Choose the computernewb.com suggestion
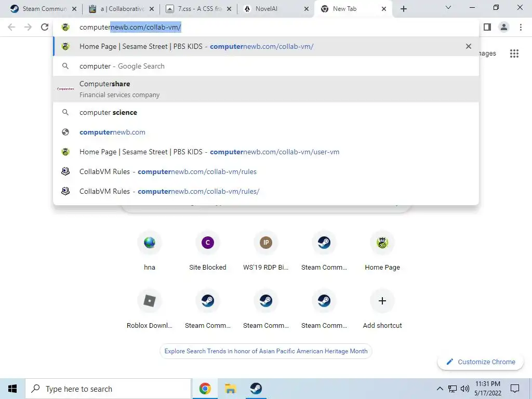Viewport: 532px width, 399px height. click(x=266, y=132)
